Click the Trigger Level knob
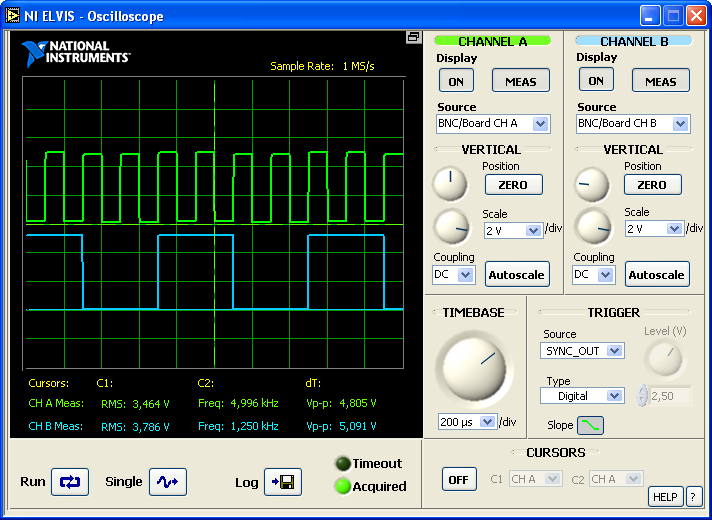712x520 pixels. (x=665, y=359)
